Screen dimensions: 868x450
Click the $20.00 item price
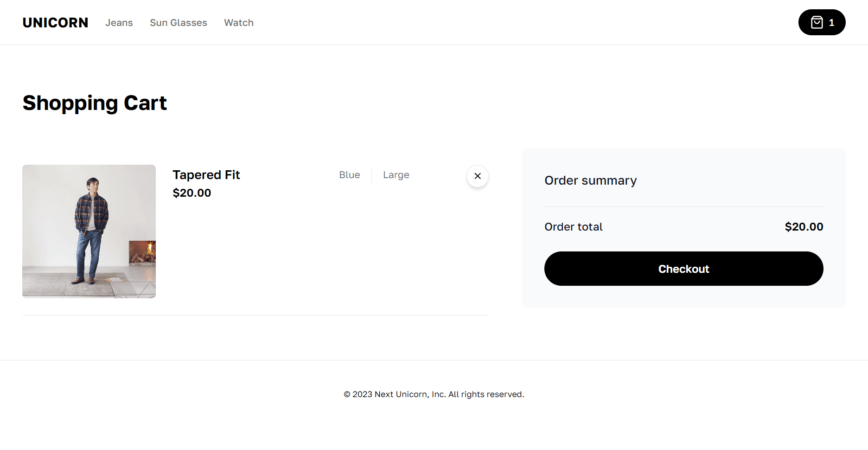point(192,193)
